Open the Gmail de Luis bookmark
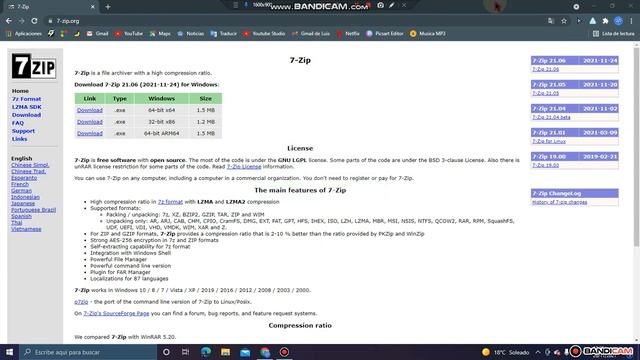 point(311,34)
